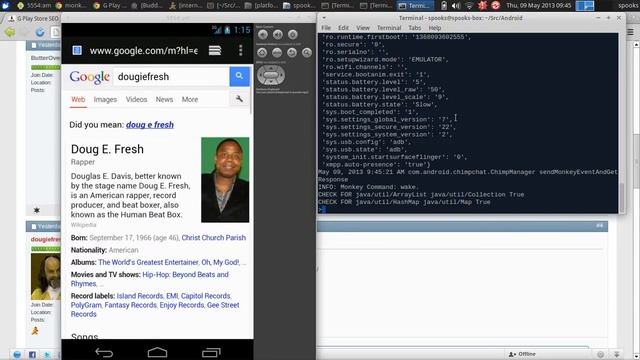The image size is (640, 360).
Task: Click the emulator menu hardware button
Action: coord(277,53)
